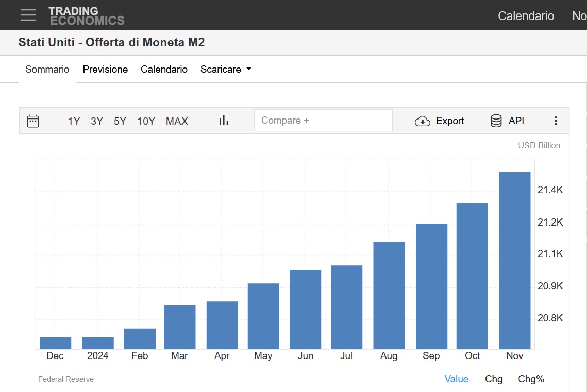587x392 pixels.
Task: Click the Jul bar in the chart
Action: [347, 307]
